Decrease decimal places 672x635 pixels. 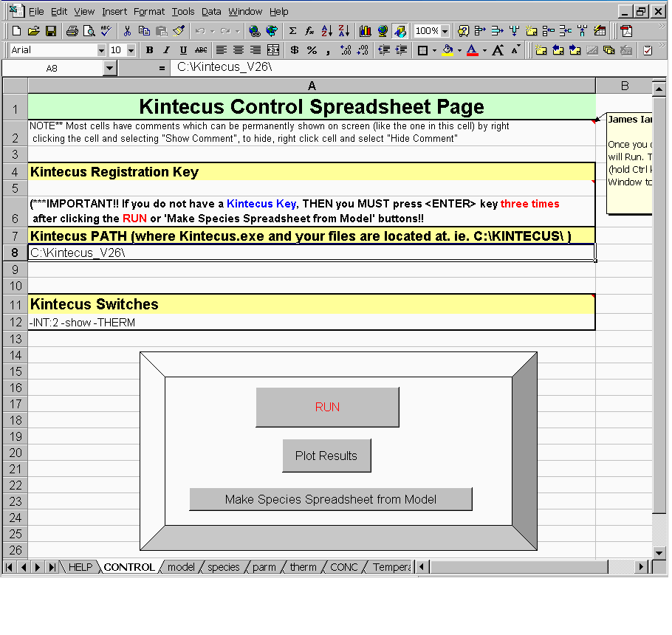(363, 50)
